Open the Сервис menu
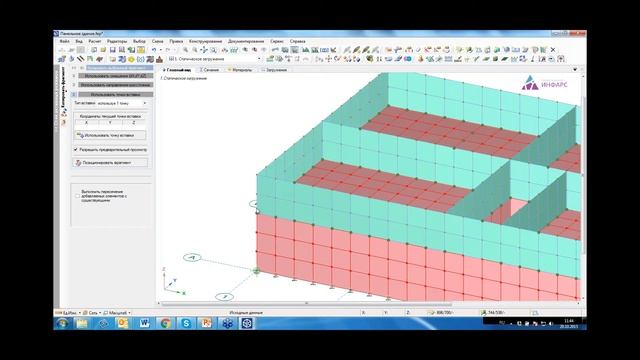Image resolution: width=640 pixels, height=360 pixels. coord(277,41)
